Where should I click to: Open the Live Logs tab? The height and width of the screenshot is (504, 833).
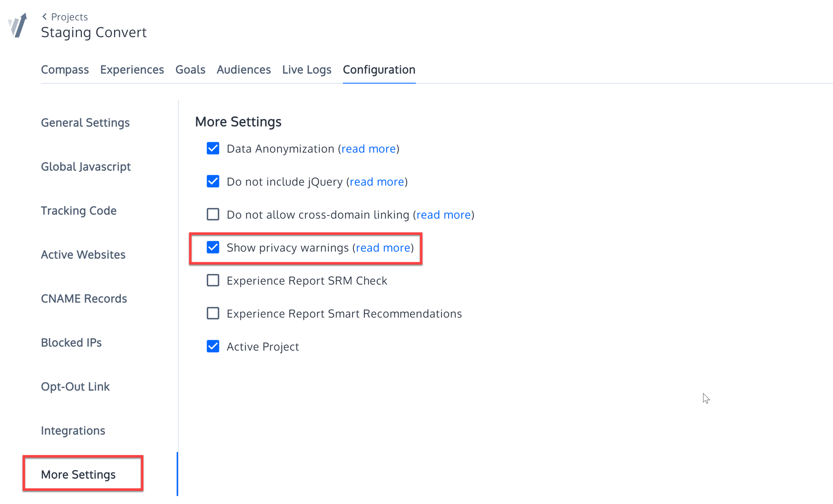point(306,69)
